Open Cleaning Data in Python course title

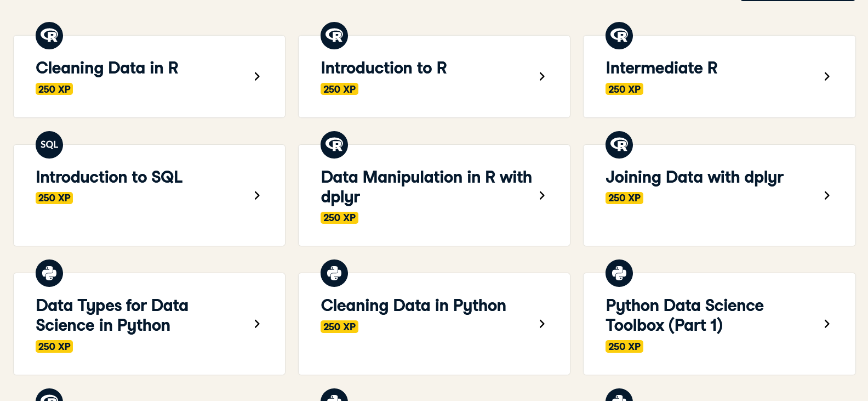coord(413,306)
